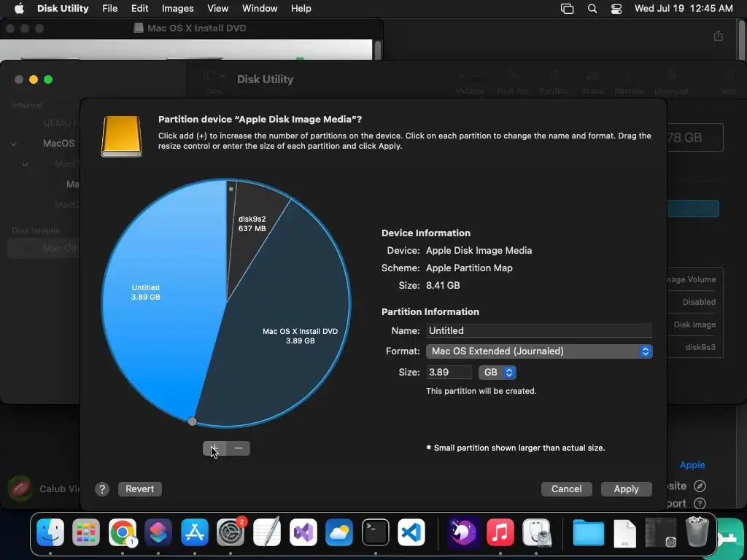This screenshot has height=560, width=747.
Task: Open the Window menu
Action: point(260,8)
